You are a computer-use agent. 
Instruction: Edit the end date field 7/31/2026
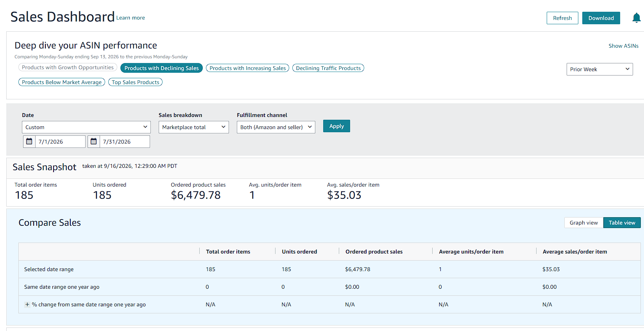(125, 142)
